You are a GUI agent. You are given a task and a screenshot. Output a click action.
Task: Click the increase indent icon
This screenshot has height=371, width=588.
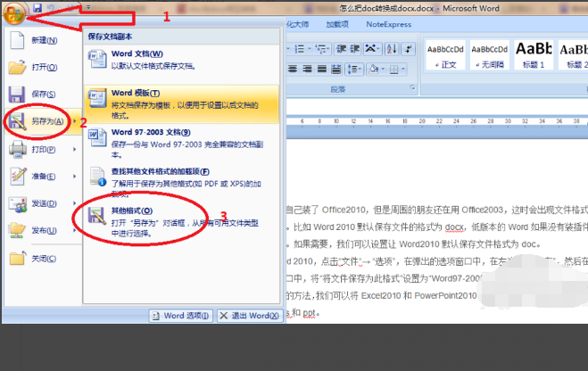(x=355, y=49)
